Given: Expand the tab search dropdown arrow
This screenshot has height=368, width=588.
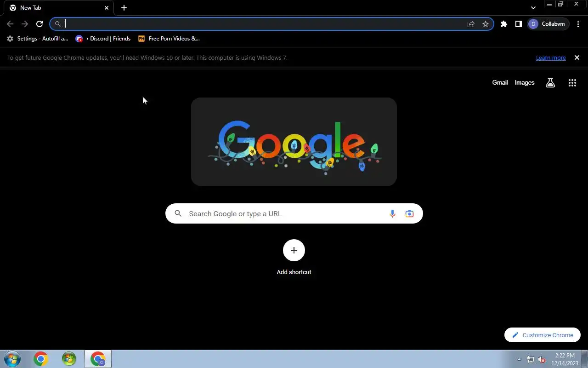Looking at the screenshot, I should pyautogui.click(x=533, y=8).
